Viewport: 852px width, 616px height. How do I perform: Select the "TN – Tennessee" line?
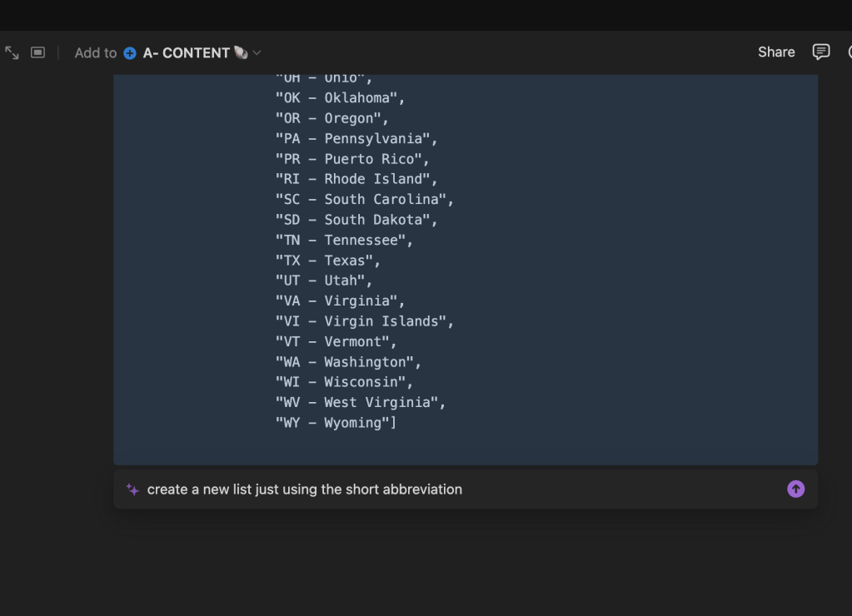click(x=344, y=240)
